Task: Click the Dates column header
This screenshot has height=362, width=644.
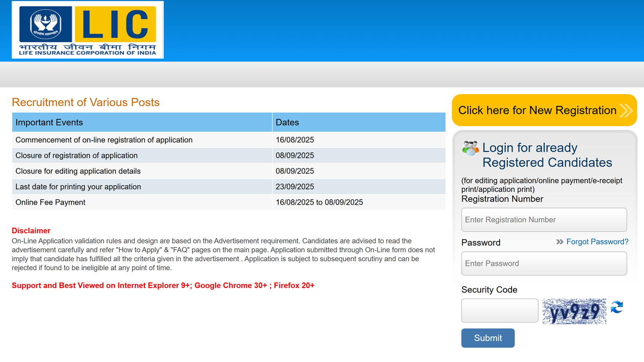Action: [x=359, y=122]
